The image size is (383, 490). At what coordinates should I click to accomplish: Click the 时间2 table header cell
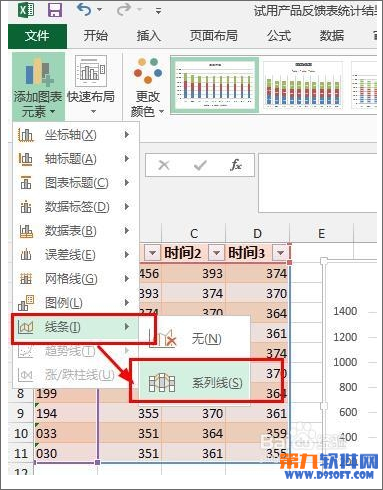click(x=193, y=253)
